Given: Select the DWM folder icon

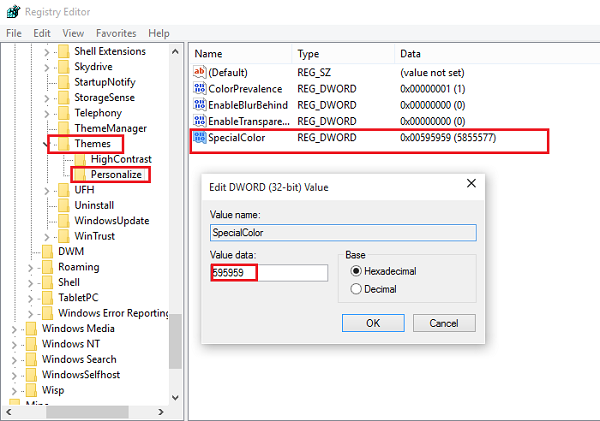Looking at the screenshot, I should [x=47, y=251].
